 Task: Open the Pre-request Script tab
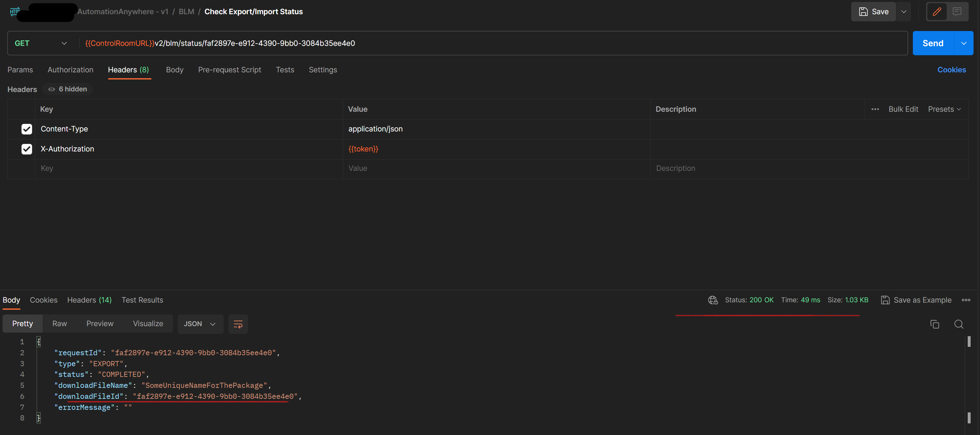[230, 70]
